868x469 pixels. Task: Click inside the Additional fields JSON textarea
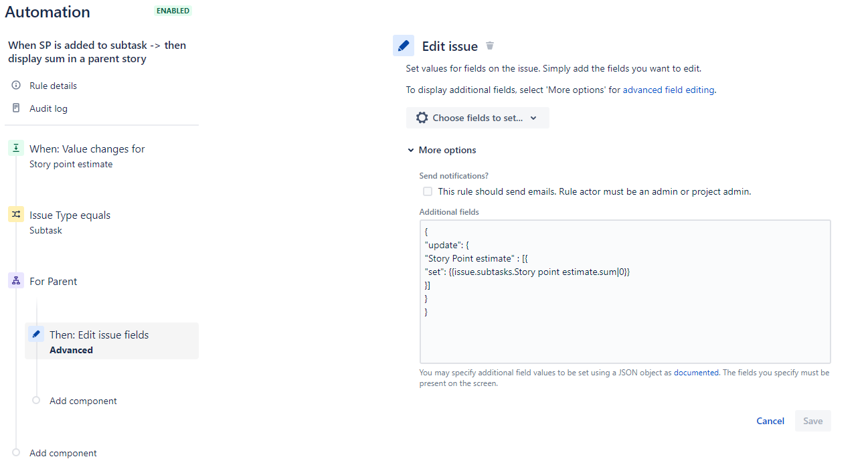point(624,291)
